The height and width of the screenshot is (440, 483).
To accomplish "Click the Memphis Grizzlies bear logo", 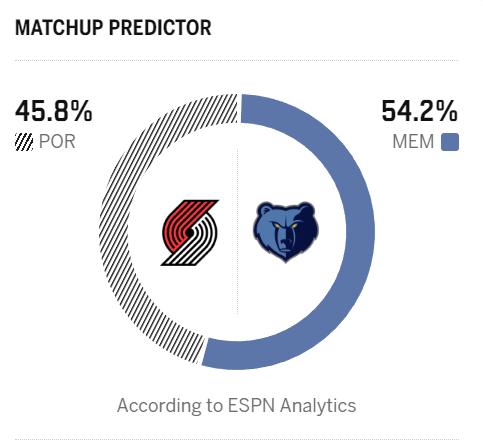I will 285,232.
